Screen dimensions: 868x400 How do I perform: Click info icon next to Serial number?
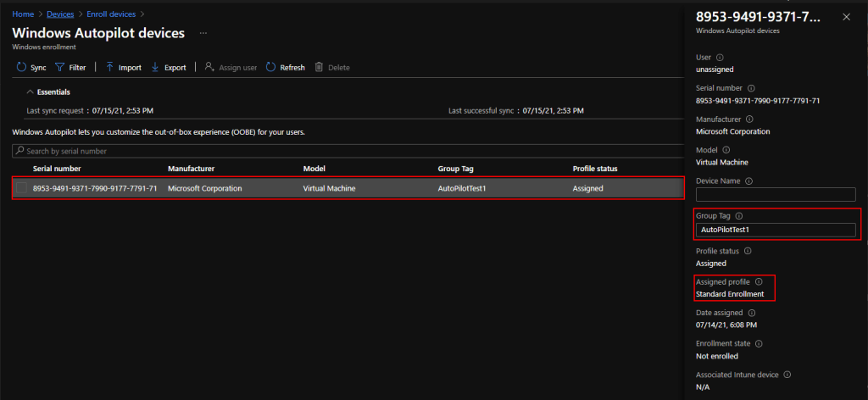pyautogui.click(x=751, y=88)
